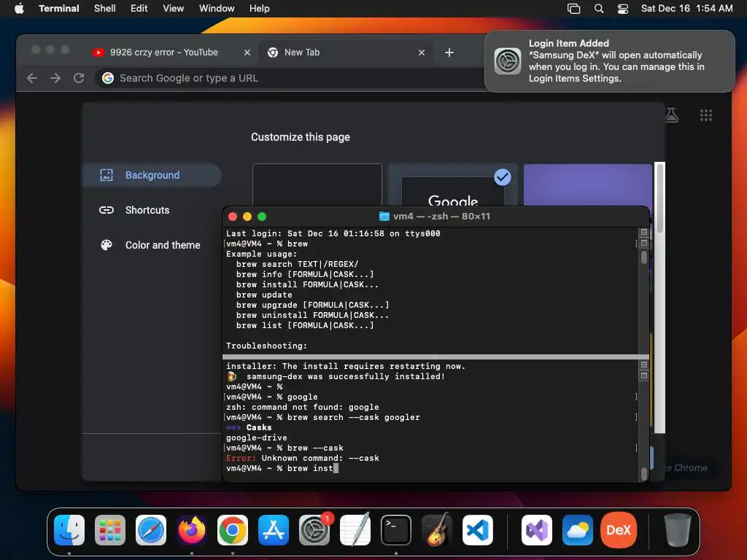Choose the selected Google default thumbnail

452,184
